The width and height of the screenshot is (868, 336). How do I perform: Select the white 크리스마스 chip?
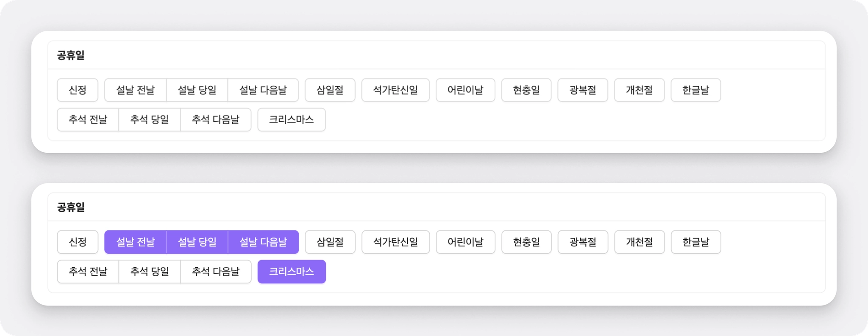[292, 120]
